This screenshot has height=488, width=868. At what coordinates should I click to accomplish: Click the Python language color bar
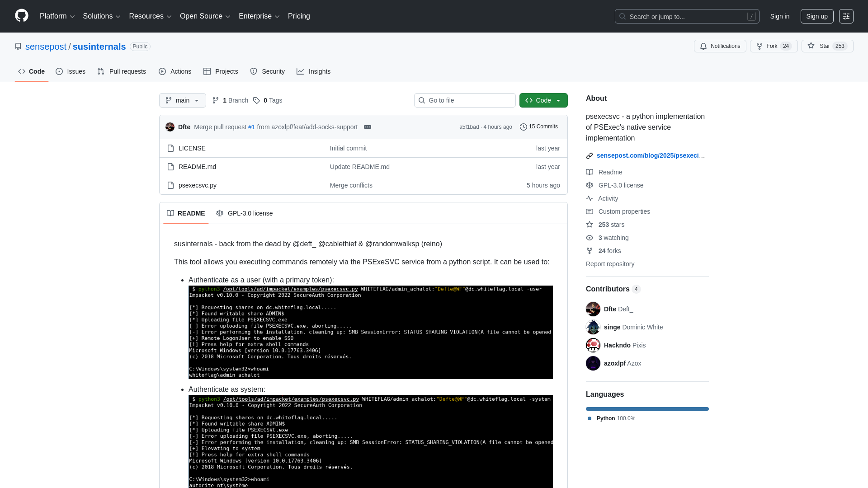646,409
